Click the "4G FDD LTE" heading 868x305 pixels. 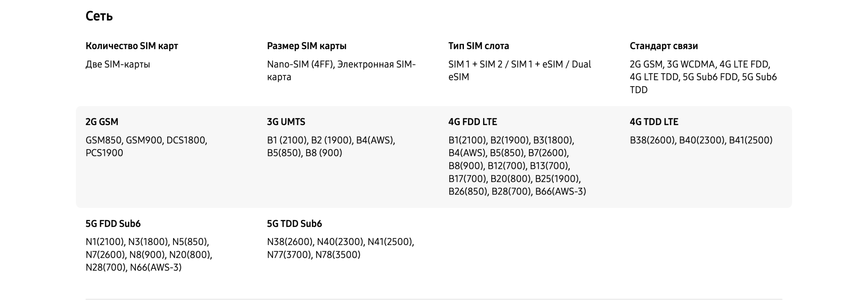472,122
